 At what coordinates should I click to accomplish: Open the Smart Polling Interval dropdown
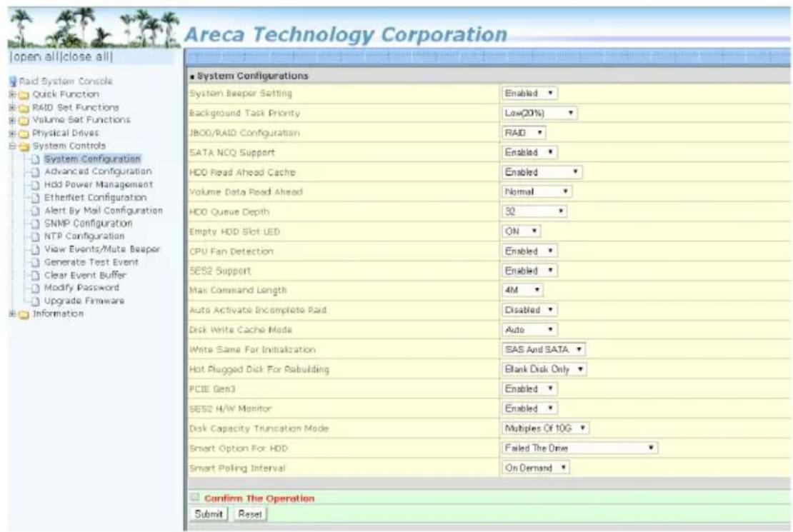point(536,468)
